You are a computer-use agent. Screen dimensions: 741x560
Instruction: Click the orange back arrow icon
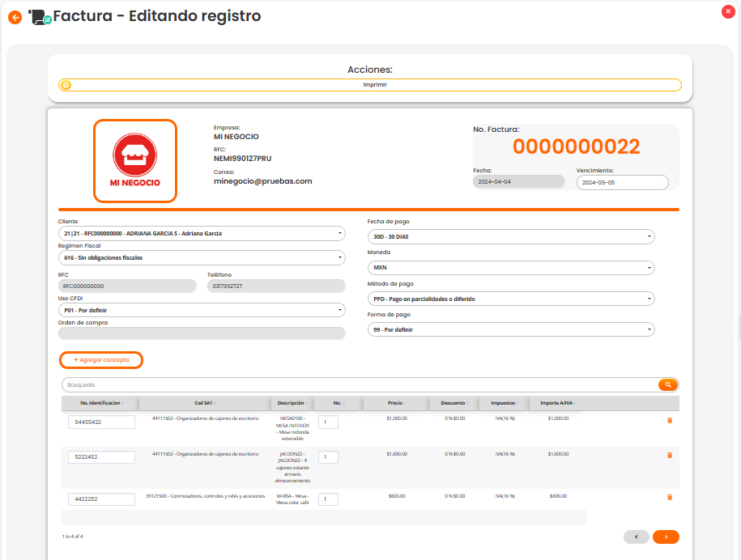tap(15, 17)
